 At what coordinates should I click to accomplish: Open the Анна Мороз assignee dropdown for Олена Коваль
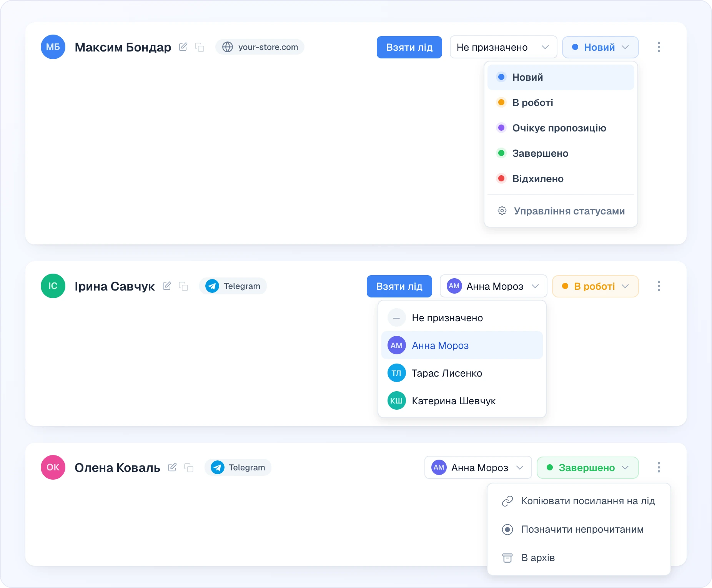[x=478, y=468]
